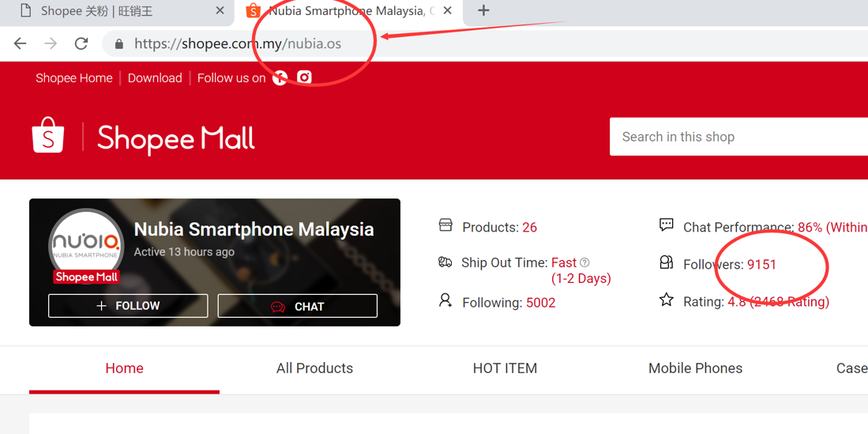Click the Active 13 hours ago text
This screenshot has width=868, height=434.
pos(184,251)
